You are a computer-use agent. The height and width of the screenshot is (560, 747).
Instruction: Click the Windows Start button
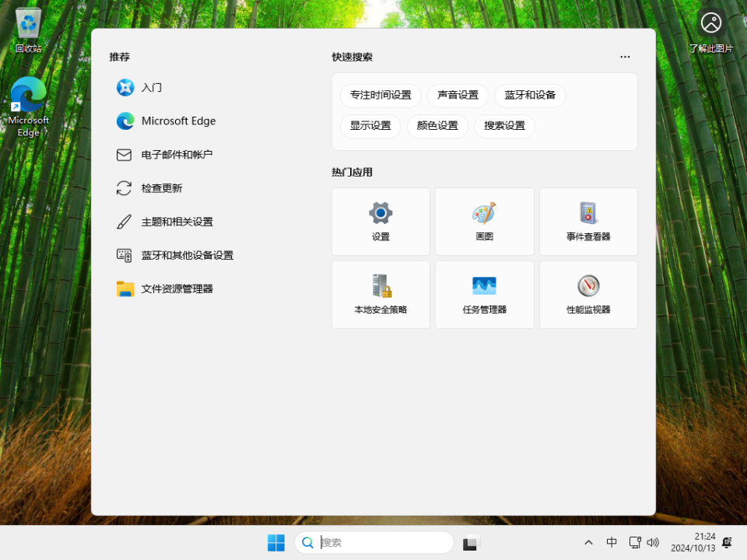[x=276, y=542]
